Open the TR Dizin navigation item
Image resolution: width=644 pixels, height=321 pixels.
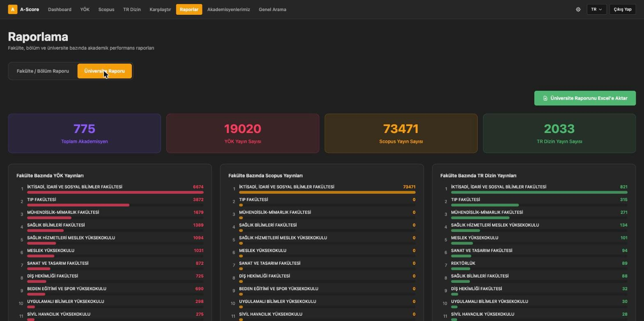tap(132, 9)
